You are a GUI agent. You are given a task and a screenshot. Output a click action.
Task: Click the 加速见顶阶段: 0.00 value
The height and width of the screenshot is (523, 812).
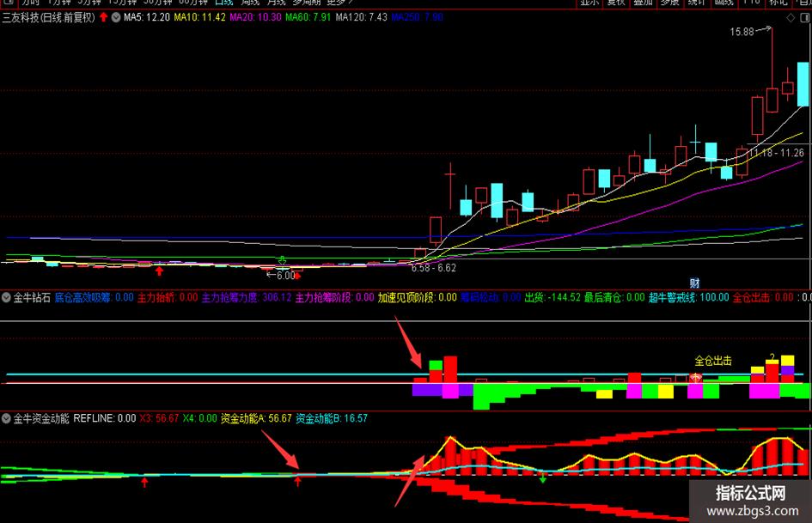[x=417, y=297]
